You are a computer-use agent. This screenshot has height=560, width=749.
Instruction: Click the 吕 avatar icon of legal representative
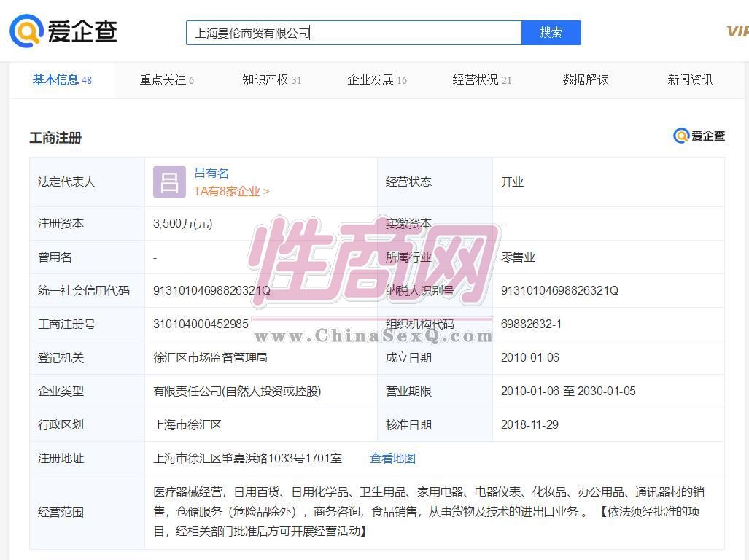coord(169,182)
